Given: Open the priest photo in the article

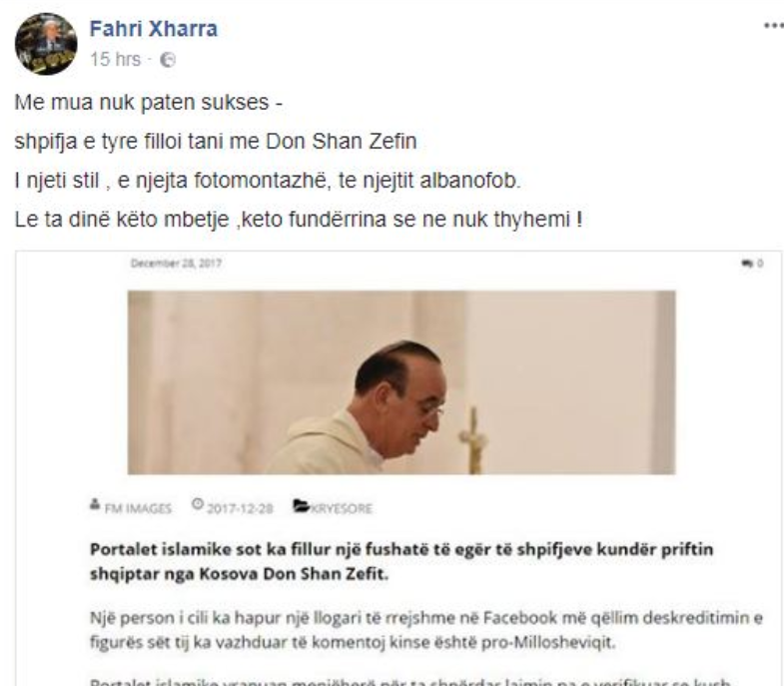Looking at the screenshot, I should [401, 382].
